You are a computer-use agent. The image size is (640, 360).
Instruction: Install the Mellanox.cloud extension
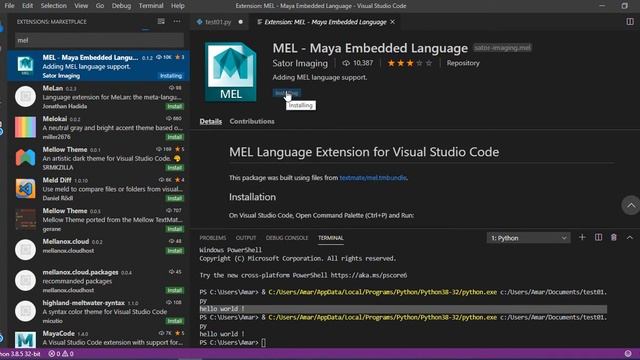(174, 251)
